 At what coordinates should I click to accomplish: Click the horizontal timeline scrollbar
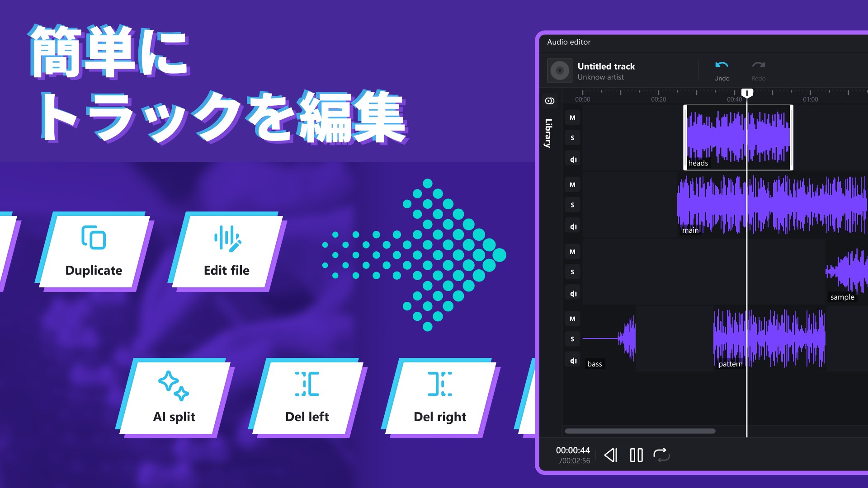pyautogui.click(x=640, y=431)
